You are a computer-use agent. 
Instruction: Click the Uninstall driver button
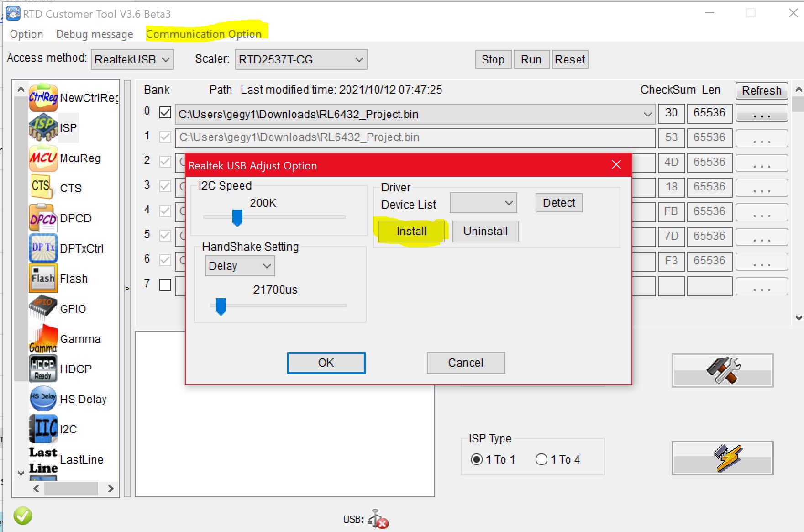(x=486, y=231)
